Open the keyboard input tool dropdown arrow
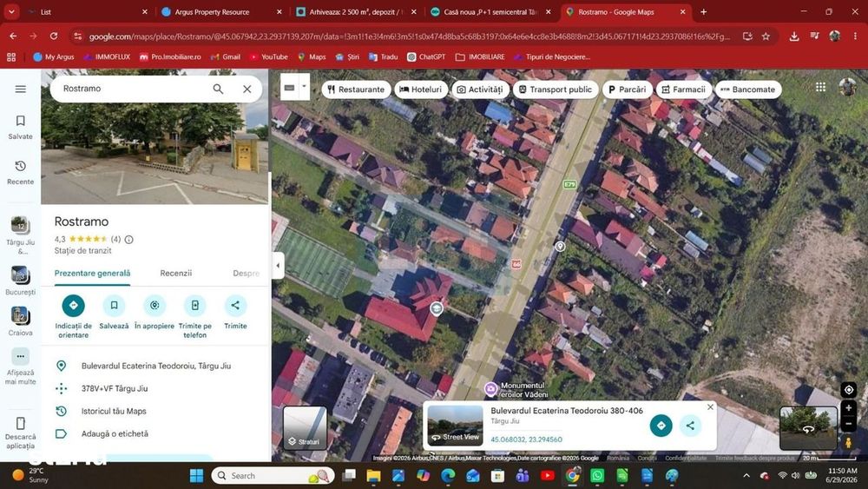The width and height of the screenshot is (868, 489). [304, 86]
